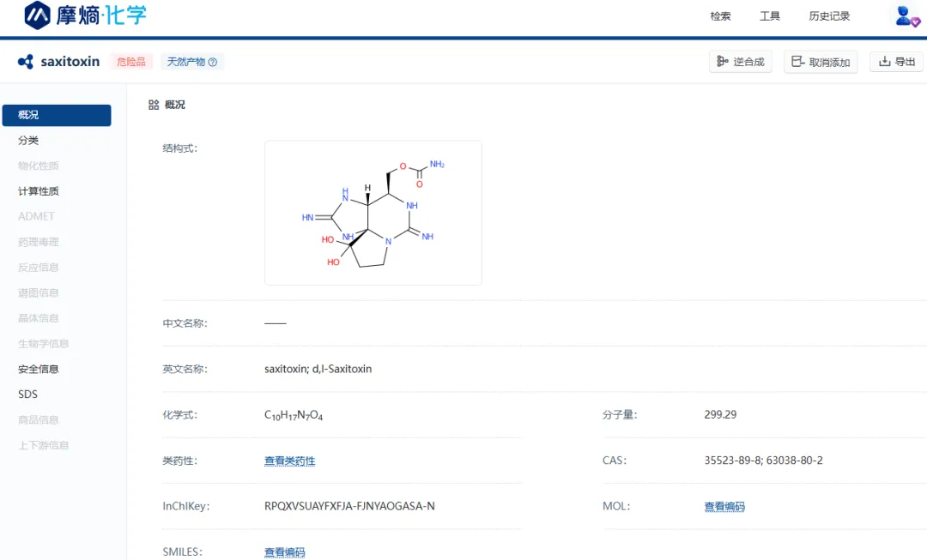The width and height of the screenshot is (927, 560).
Task: Open the 工具 menu
Action: click(x=769, y=16)
